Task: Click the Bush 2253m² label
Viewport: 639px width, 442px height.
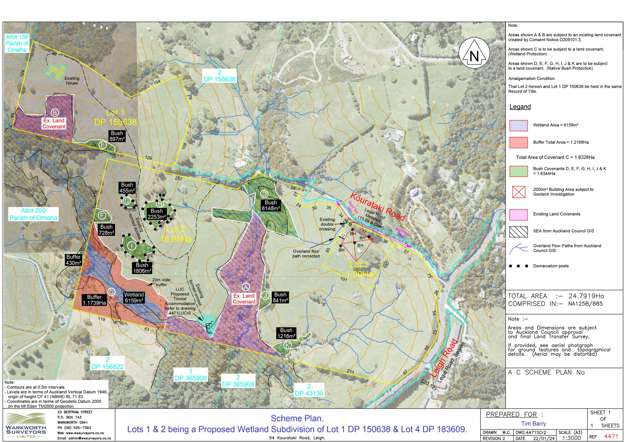Action: point(155,211)
